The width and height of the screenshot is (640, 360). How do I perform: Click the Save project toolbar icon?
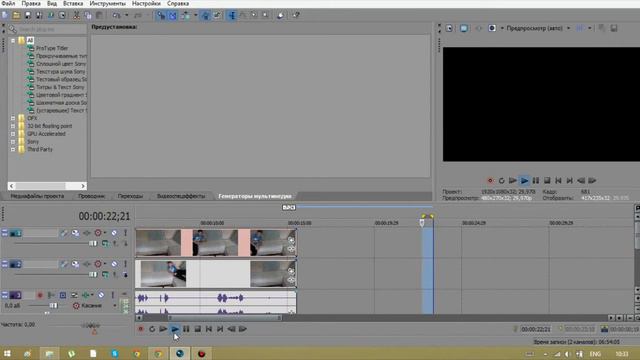[28, 16]
